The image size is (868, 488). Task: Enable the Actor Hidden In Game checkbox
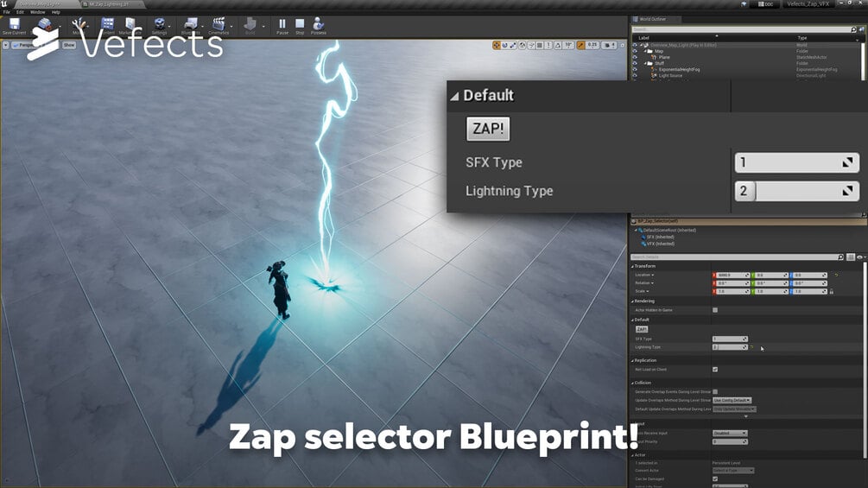click(x=715, y=310)
